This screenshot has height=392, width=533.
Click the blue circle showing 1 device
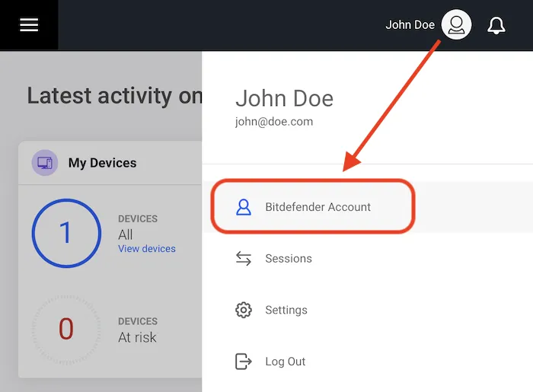coord(66,234)
